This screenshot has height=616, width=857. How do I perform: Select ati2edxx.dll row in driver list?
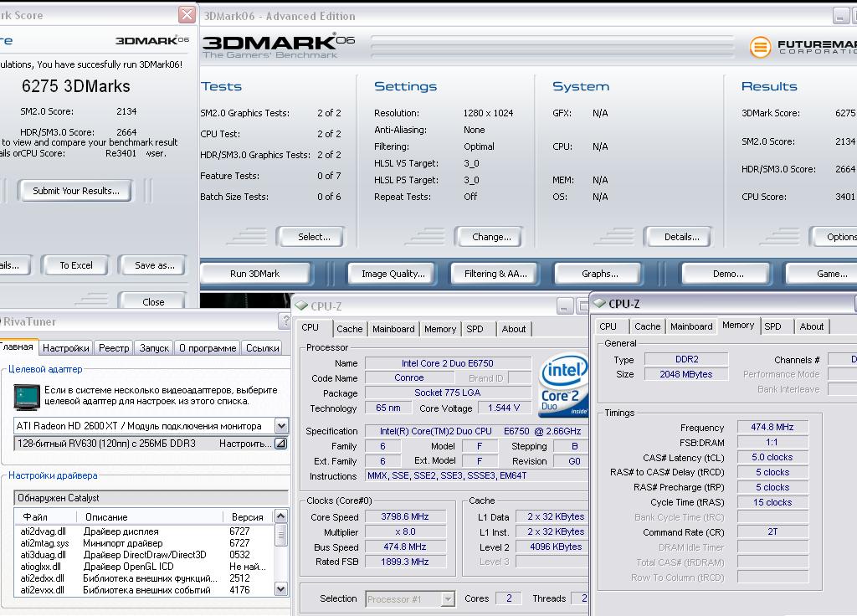pos(144,578)
